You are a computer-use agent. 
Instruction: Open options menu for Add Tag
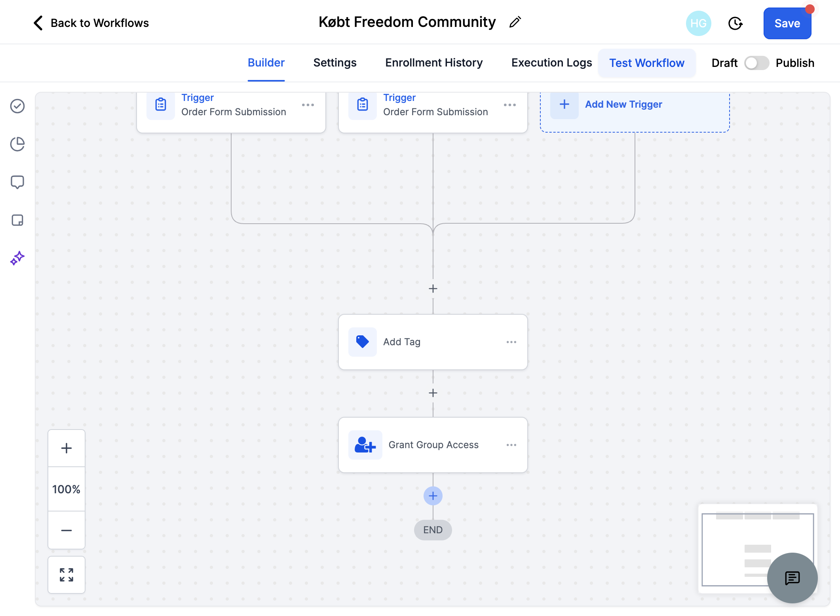click(x=511, y=342)
